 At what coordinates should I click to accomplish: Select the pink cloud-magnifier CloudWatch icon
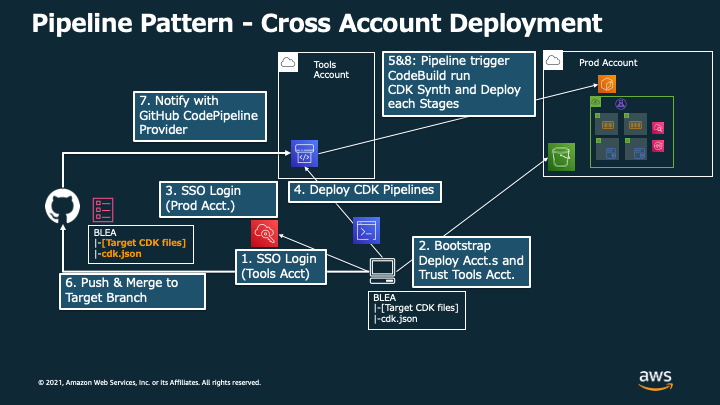pos(658,128)
